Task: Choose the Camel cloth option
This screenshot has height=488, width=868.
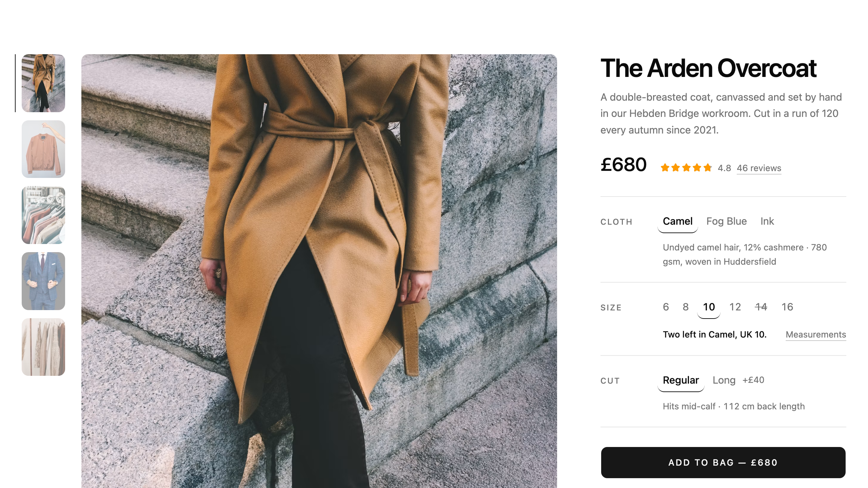Action: click(677, 222)
